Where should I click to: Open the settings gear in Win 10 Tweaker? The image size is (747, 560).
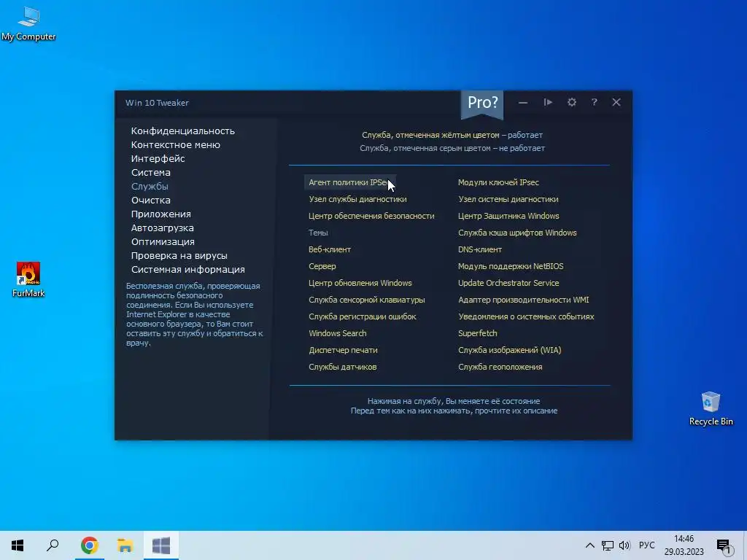[x=572, y=102]
